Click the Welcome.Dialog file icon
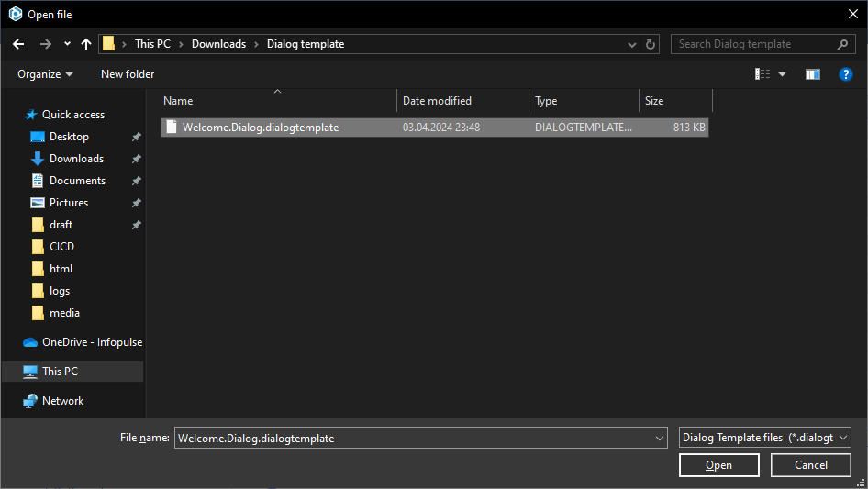Image resolution: width=868 pixels, height=489 pixels. click(x=172, y=127)
